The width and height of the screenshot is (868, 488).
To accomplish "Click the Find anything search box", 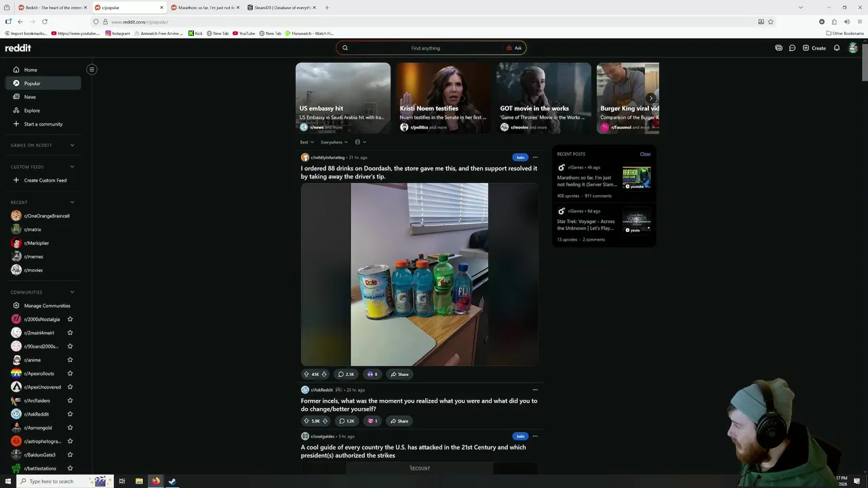I will [x=425, y=48].
